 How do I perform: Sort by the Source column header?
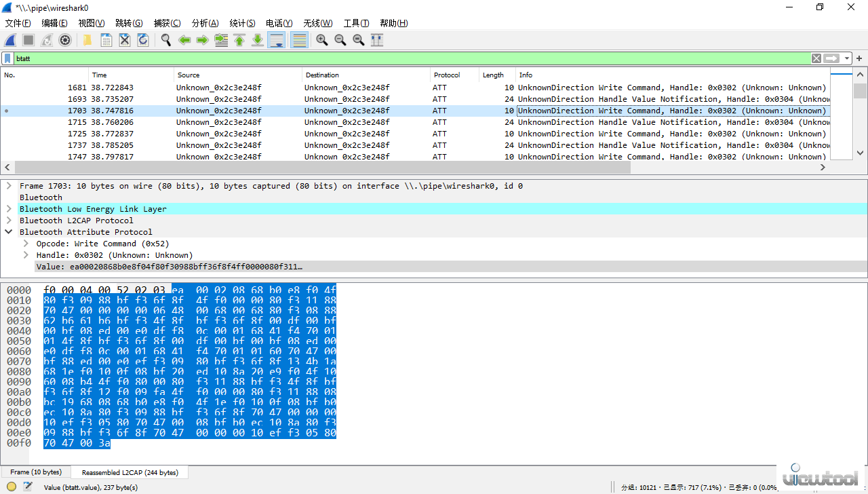(x=238, y=75)
